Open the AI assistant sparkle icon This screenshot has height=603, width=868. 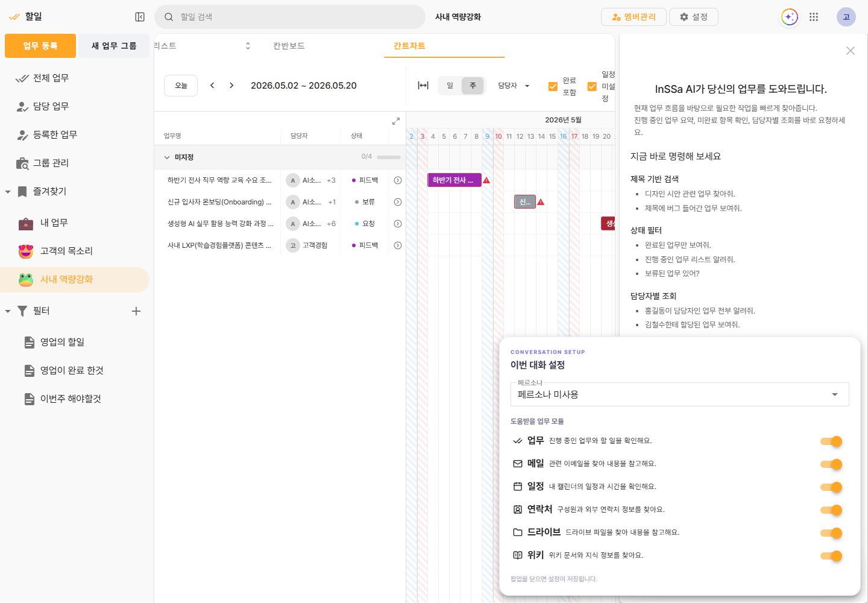pyautogui.click(x=790, y=17)
